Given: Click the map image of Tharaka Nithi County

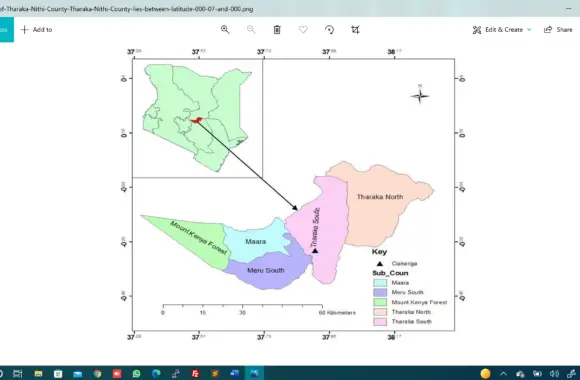Looking at the screenshot, I should pos(293,194).
